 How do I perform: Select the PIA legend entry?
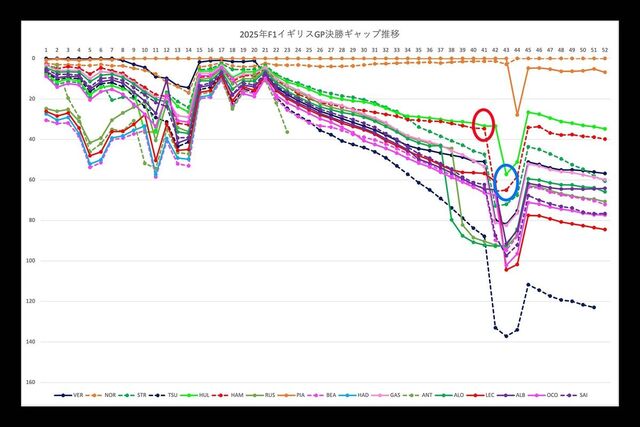303,398
